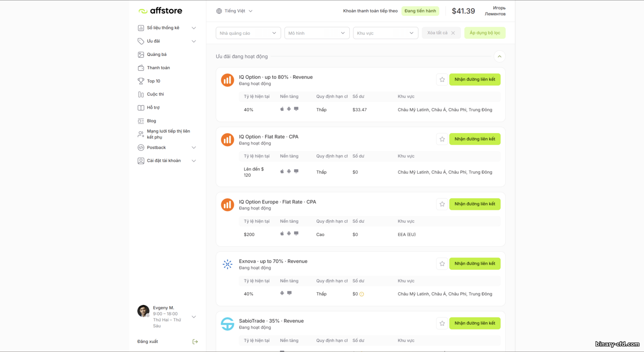Viewport: 644px width, 352px height.
Task: Favorite Exnova up to 70% Revenue offer
Action: pyautogui.click(x=442, y=264)
